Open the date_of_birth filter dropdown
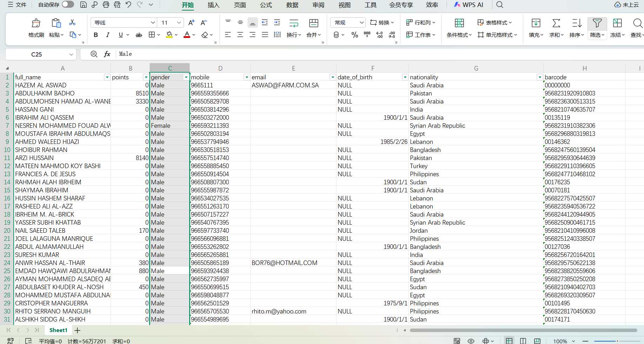The height and width of the screenshot is (344, 644). pos(405,77)
